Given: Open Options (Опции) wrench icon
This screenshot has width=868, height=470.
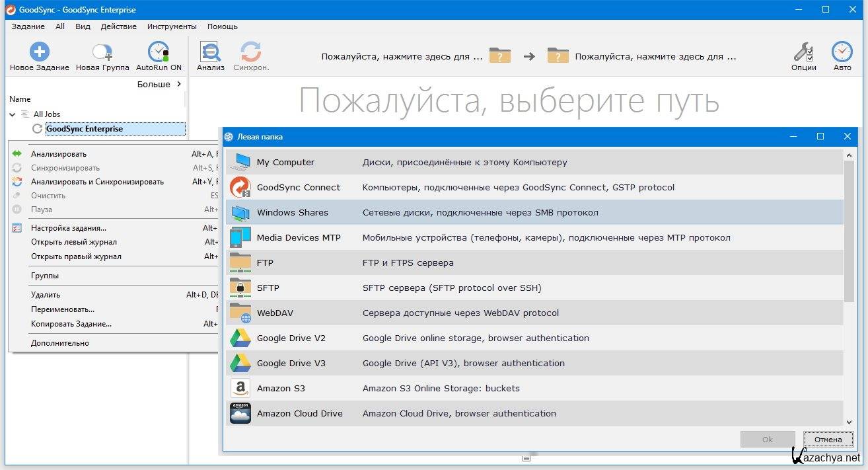Looking at the screenshot, I should point(803,52).
